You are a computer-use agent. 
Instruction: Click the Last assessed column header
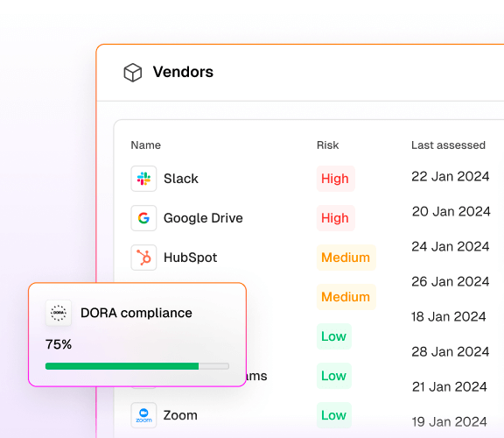[448, 145]
